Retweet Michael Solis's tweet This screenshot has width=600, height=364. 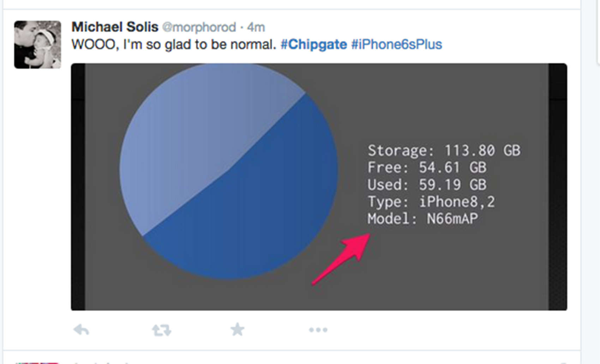(161, 330)
